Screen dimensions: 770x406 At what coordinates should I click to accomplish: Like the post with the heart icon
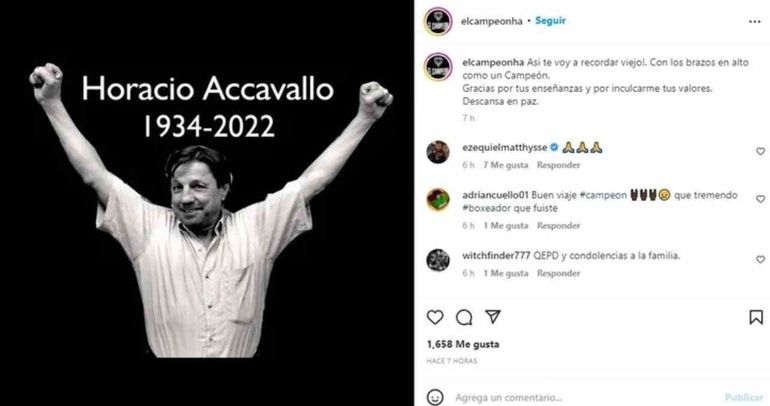pos(435,318)
